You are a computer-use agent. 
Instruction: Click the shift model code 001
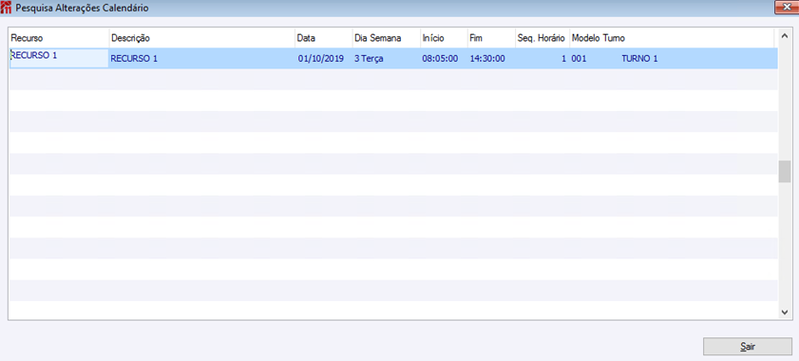(x=579, y=59)
